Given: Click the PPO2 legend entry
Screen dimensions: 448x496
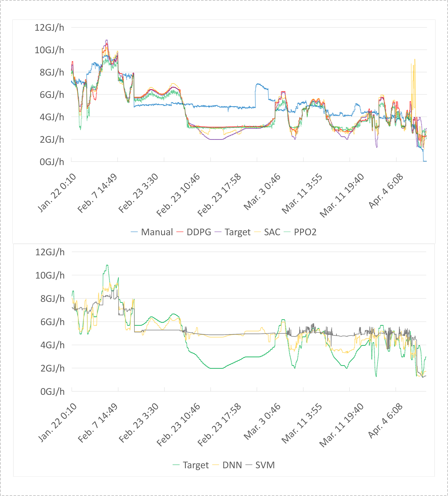Looking at the screenshot, I should pyautogui.click(x=300, y=232).
